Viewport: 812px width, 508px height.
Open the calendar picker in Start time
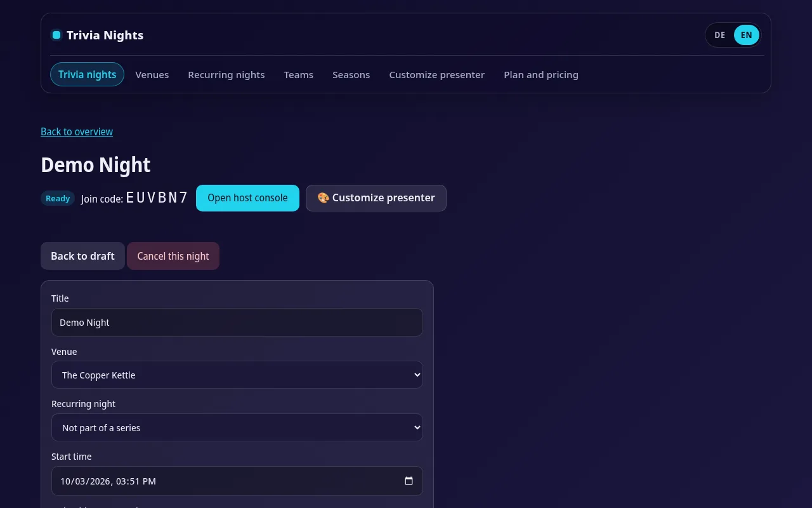click(x=409, y=481)
